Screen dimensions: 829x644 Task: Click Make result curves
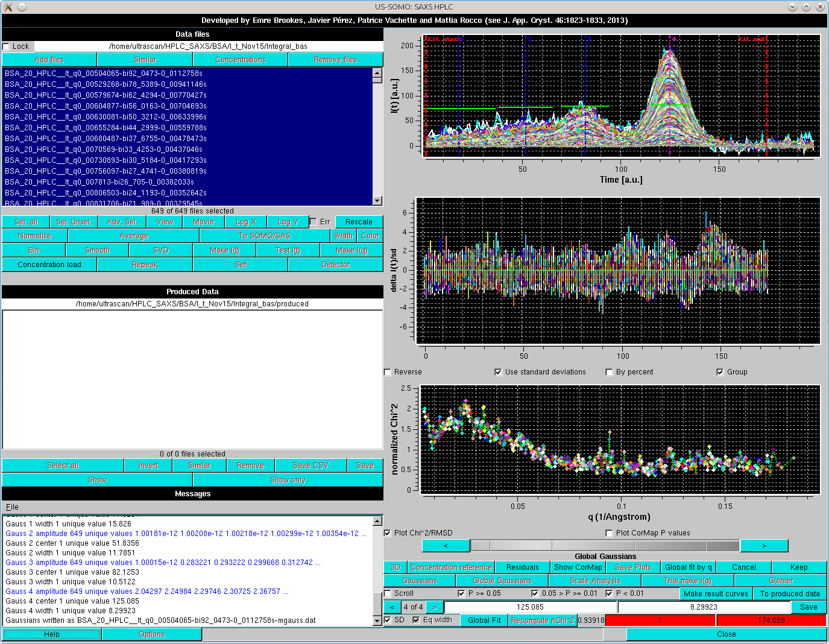[x=716, y=594]
